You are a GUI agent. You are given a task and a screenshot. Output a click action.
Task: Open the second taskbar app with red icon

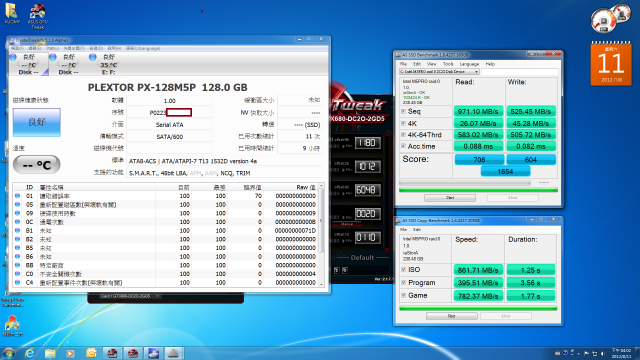pyautogui.click(x=132, y=353)
